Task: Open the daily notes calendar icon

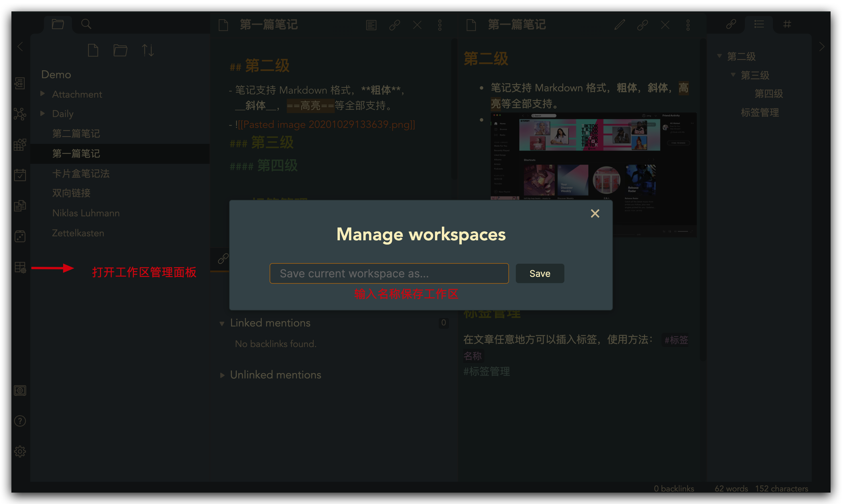Action: [x=20, y=175]
